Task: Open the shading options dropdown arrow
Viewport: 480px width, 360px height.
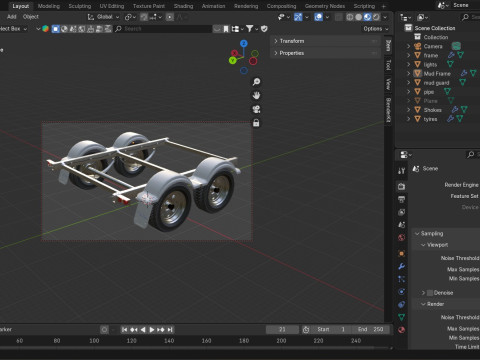Action: coord(385,17)
